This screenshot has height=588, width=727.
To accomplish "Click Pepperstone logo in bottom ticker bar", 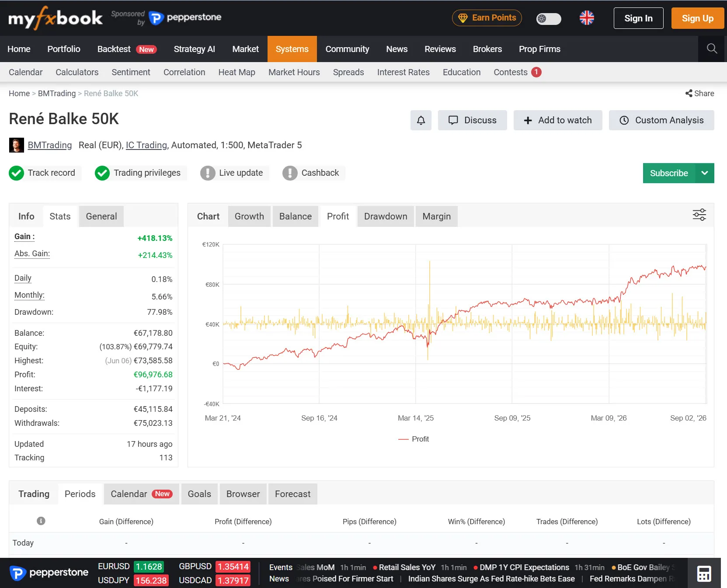I will (49, 573).
